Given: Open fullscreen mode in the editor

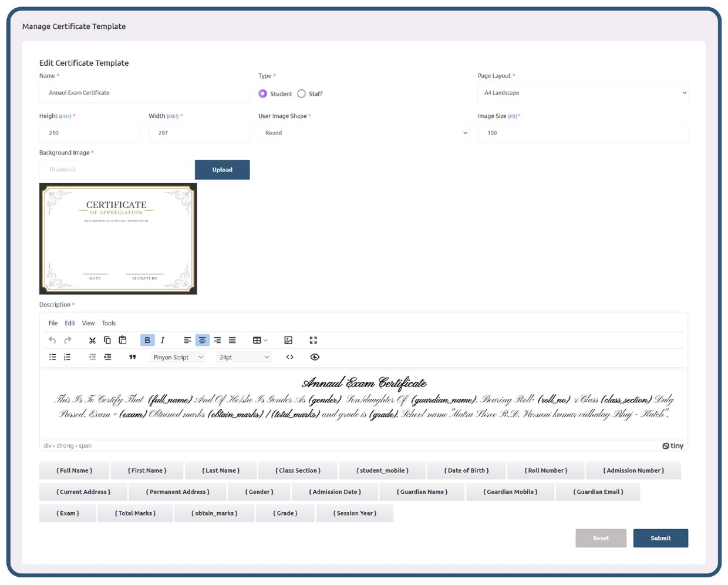Looking at the screenshot, I should point(314,340).
